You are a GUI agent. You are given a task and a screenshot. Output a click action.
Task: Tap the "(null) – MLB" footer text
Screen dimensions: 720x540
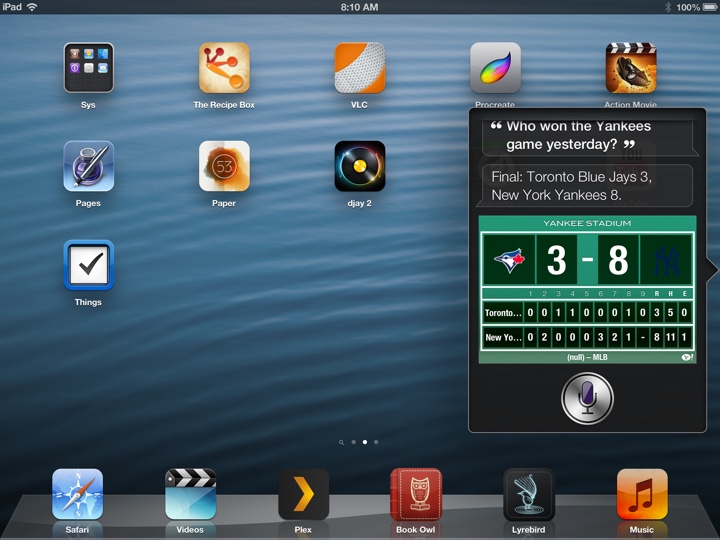pos(587,357)
